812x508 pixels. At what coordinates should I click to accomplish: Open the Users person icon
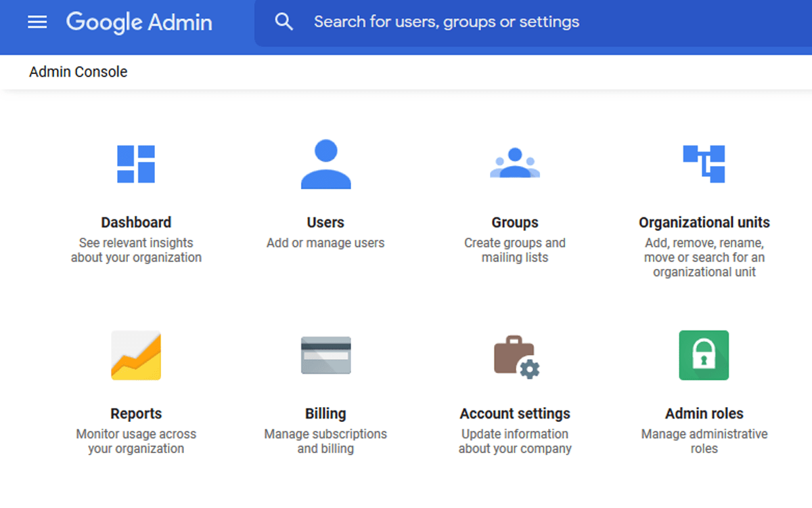(325, 164)
